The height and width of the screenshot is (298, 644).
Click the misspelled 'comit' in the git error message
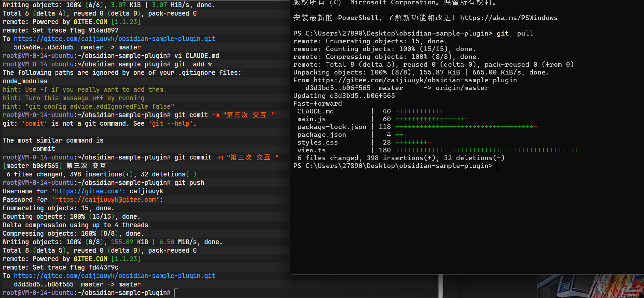point(35,124)
